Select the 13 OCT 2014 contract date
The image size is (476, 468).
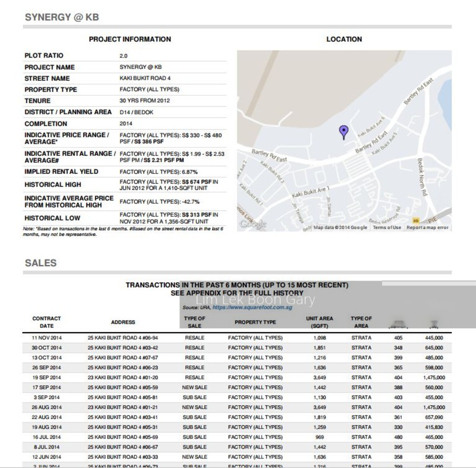point(46,358)
